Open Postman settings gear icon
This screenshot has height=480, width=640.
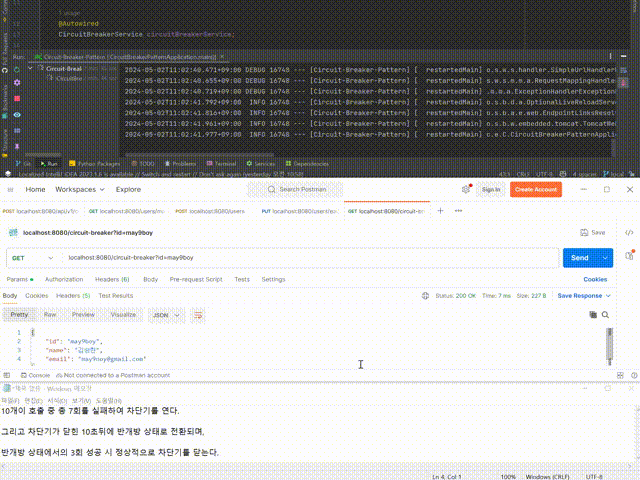(466, 189)
